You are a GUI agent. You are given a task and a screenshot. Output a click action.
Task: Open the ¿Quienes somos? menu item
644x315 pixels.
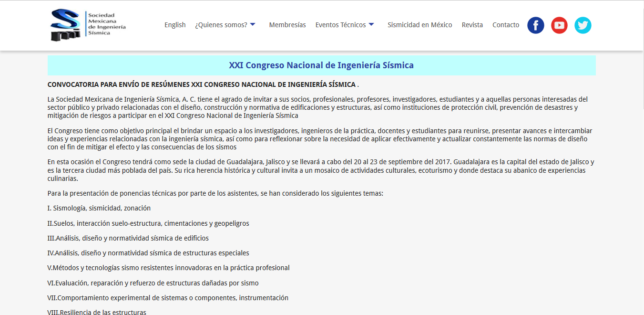click(221, 25)
